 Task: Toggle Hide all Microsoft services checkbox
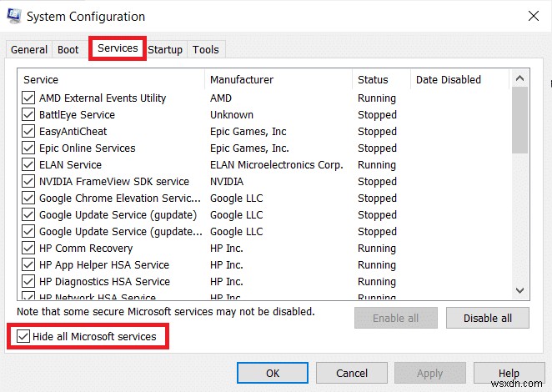click(x=24, y=337)
